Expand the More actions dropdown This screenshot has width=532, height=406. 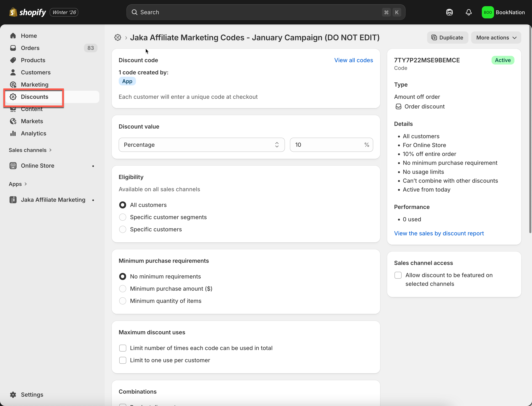(x=496, y=38)
